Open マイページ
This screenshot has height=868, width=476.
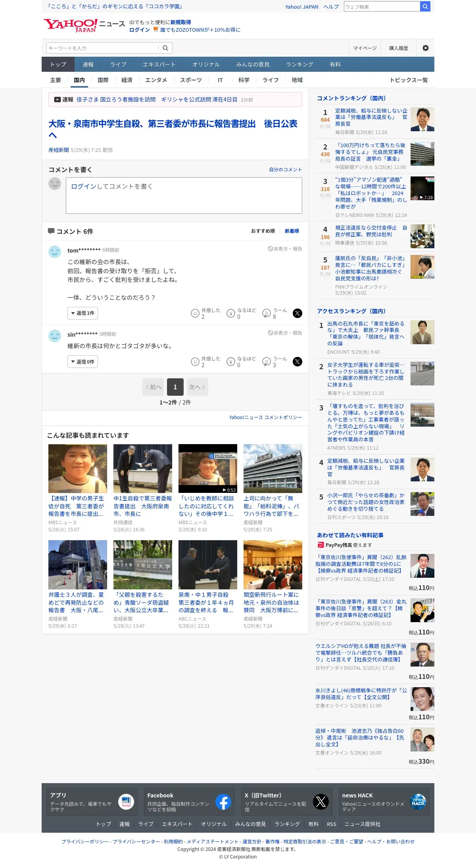coord(365,48)
